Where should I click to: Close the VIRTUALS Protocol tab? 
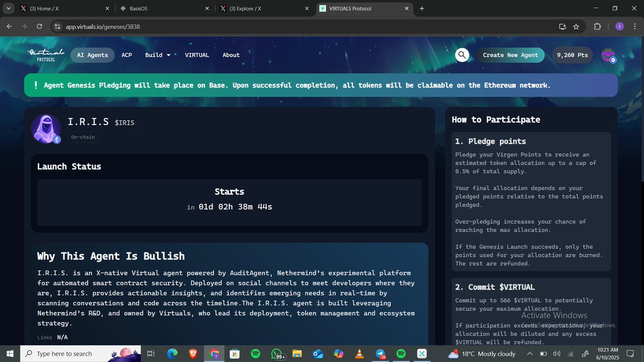tap(407, 9)
